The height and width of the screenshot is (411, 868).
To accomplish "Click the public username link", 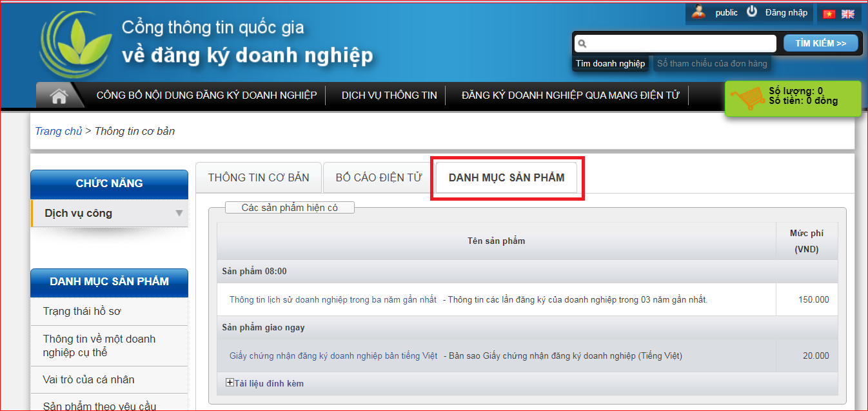I will (727, 12).
